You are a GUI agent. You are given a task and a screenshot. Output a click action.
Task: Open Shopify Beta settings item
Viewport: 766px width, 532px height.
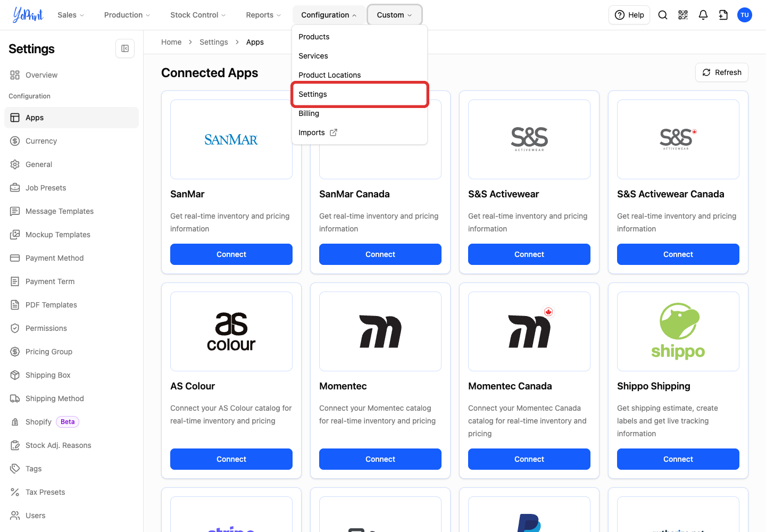point(71,422)
